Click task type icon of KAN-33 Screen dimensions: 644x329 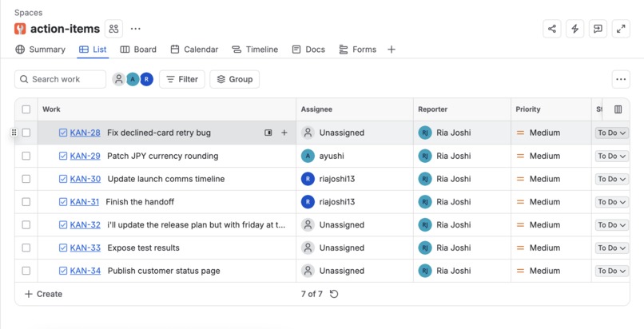63,248
